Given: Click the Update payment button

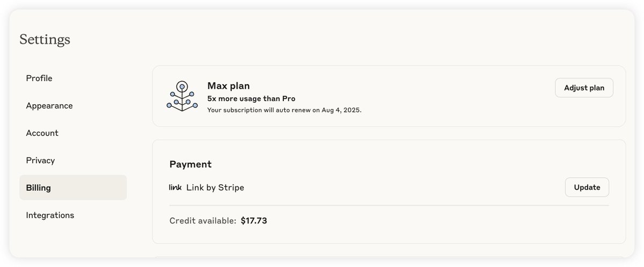Looking at the screenshot, I should [587, 187].
